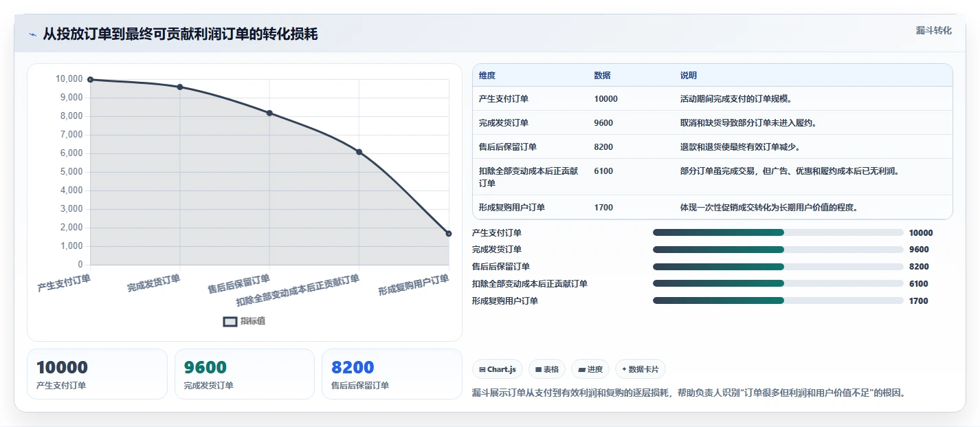Click the description 退款和退货使最终有效订单减少。
Image resolution: width=980 pixels, height=427 pixels.
coord(740,147)
